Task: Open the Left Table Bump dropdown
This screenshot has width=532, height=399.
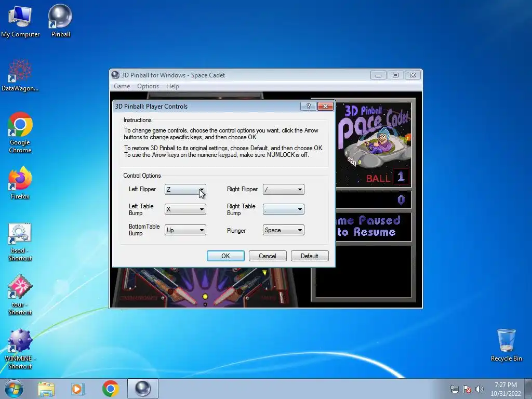Action: 185,209
